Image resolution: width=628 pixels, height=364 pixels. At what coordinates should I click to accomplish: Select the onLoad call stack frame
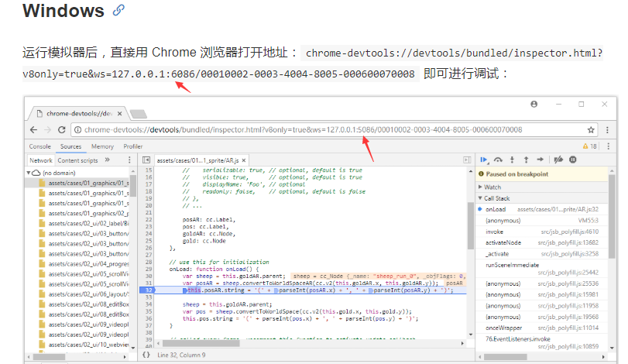point(541,209)
